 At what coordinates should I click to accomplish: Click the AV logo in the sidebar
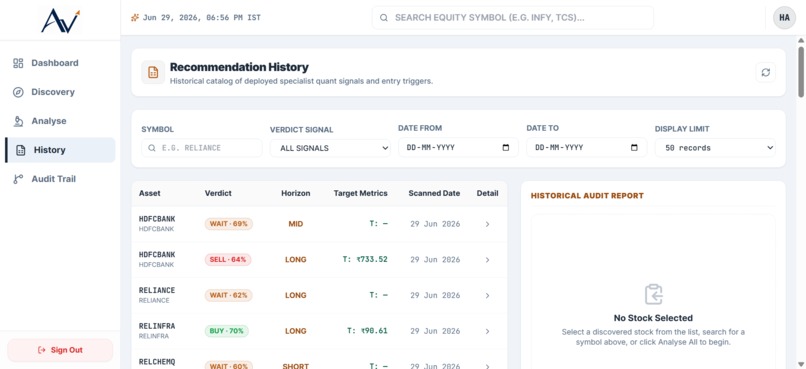(x=61, y=21)
